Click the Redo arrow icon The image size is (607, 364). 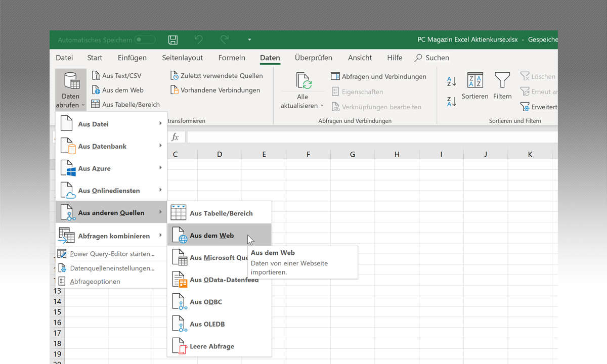(x=225, y=39)
